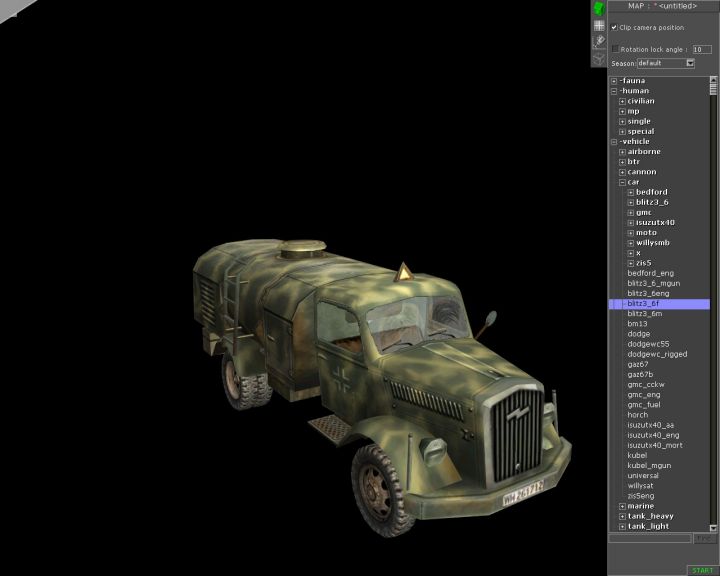720x576 pixels.
Task: Click the box icon below the wrench
Action: (599, 57)
